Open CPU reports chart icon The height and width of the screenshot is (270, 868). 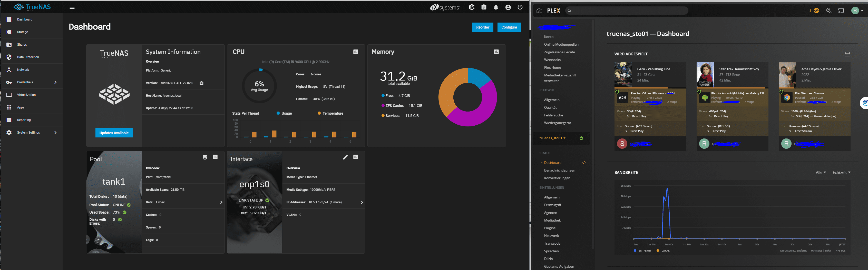click(x=356, y=52)
